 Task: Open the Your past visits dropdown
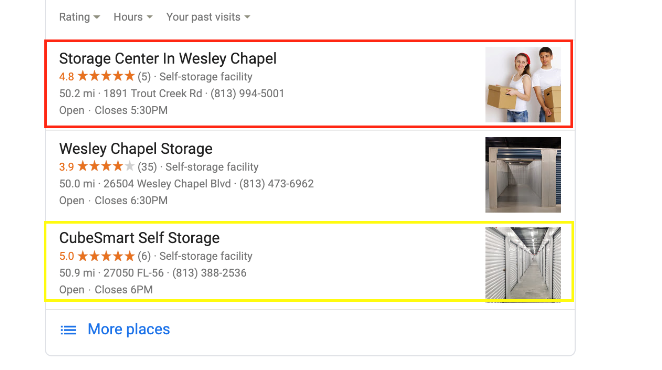[208, 17]
